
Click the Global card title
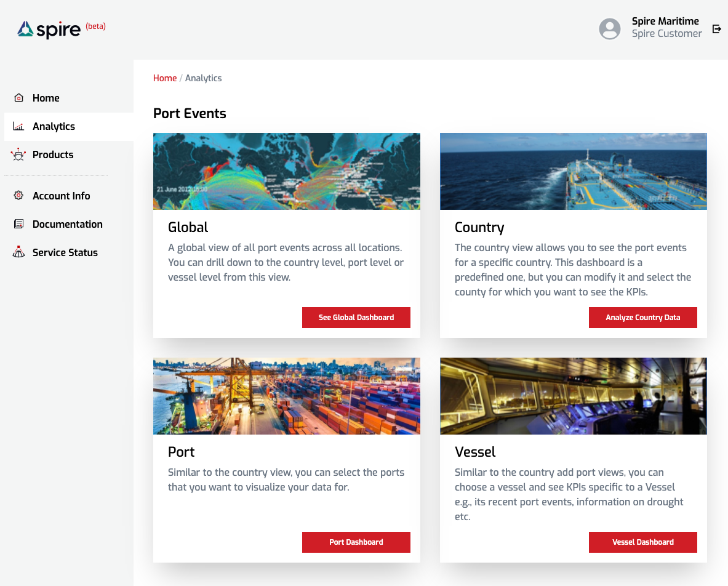[x=188, y=227]
